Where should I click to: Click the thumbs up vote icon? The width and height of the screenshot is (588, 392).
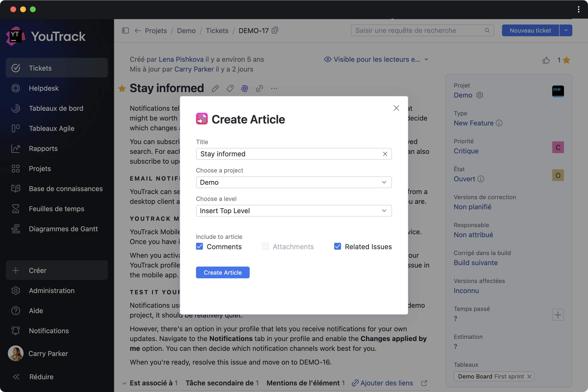tap(546, 60)
